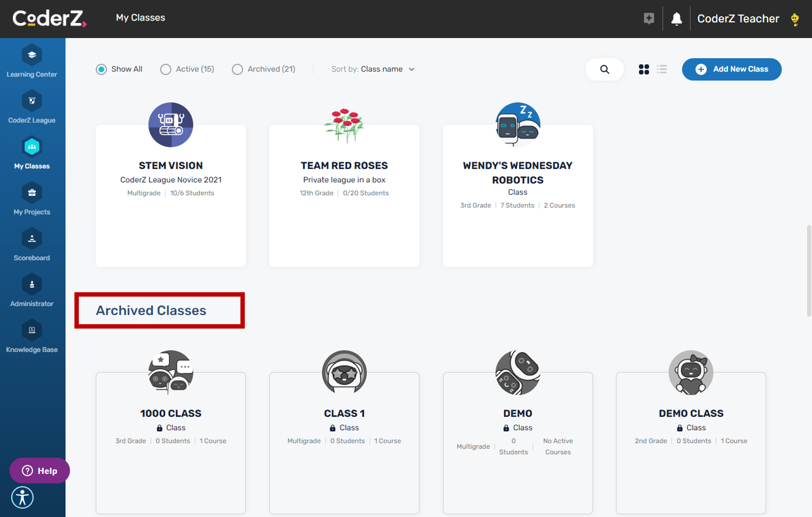The width and height of the screenshot is (812, 517).
Task: Open the Help button
Action: [x=39, y=470]
